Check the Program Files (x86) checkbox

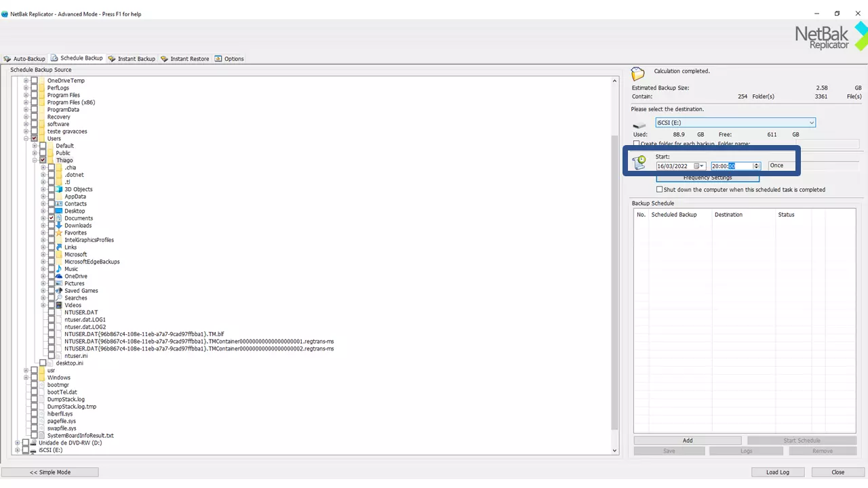click(34, 102)
